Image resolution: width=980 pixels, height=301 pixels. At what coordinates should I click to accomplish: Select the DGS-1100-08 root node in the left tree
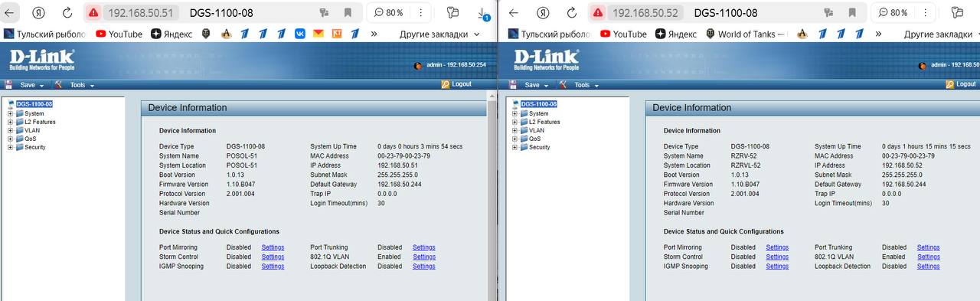[34, 104]
